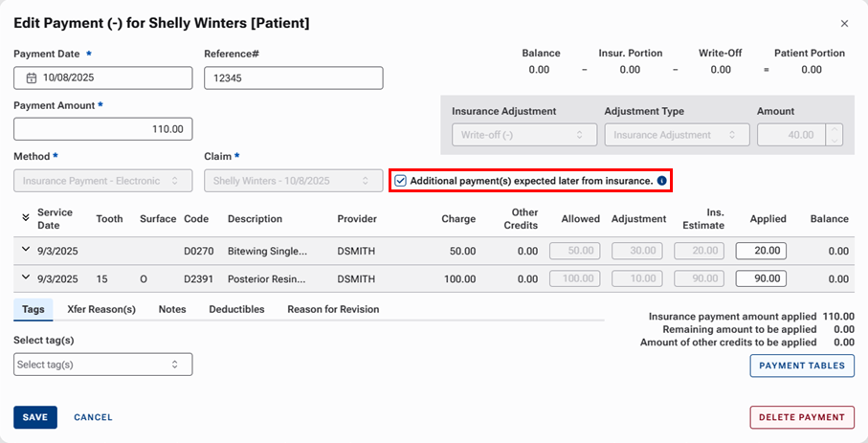This screenshot has height=443, width=868.
Task: Close the Edit Payment dialog
Action: click(x=843, y=23)
